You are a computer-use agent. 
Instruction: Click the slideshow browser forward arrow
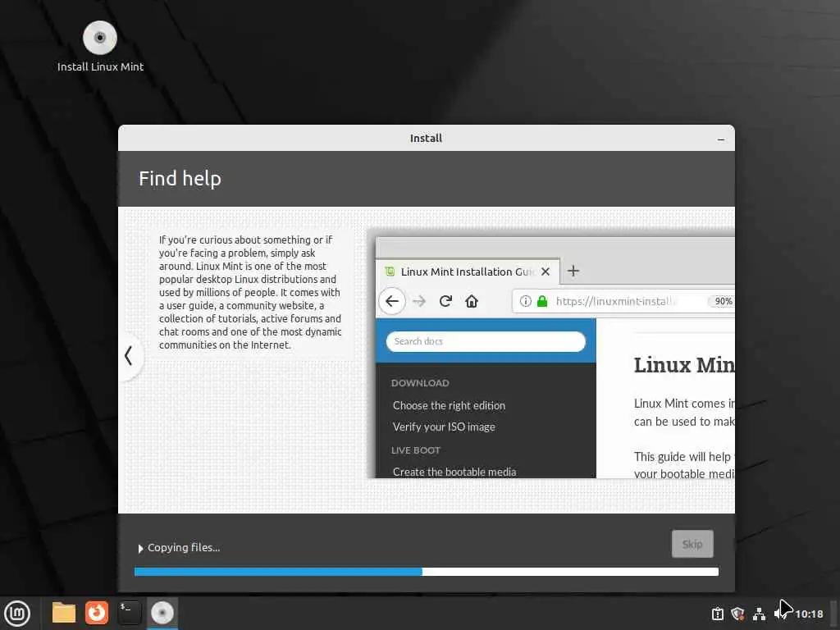point(419,301)
